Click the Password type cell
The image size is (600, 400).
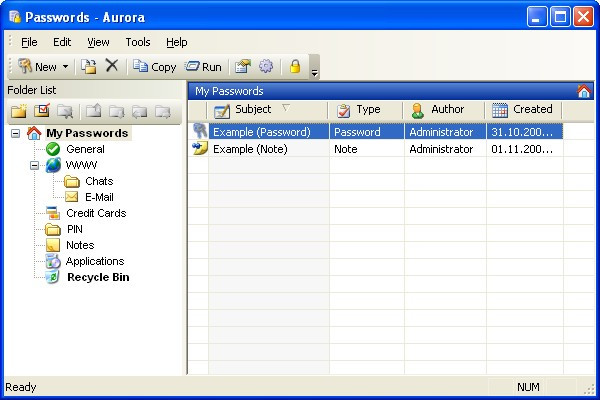367,132
